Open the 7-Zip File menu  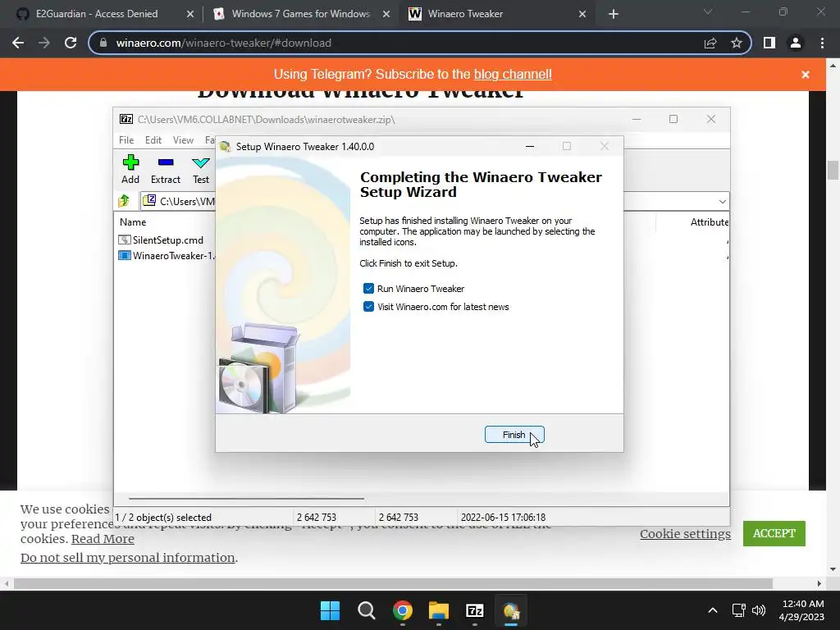(x=126, y=139)
